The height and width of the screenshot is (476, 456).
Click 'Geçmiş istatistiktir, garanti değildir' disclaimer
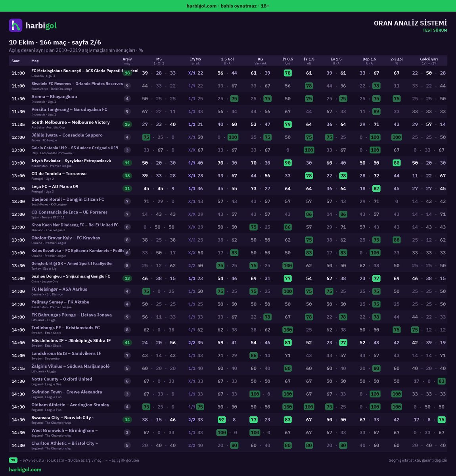[x=418, y=461]
